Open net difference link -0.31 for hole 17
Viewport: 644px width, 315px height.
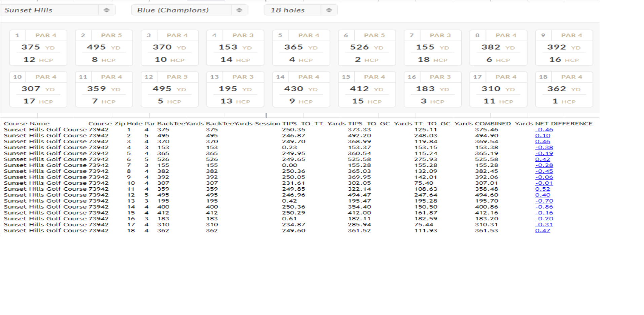pos(544,225)
